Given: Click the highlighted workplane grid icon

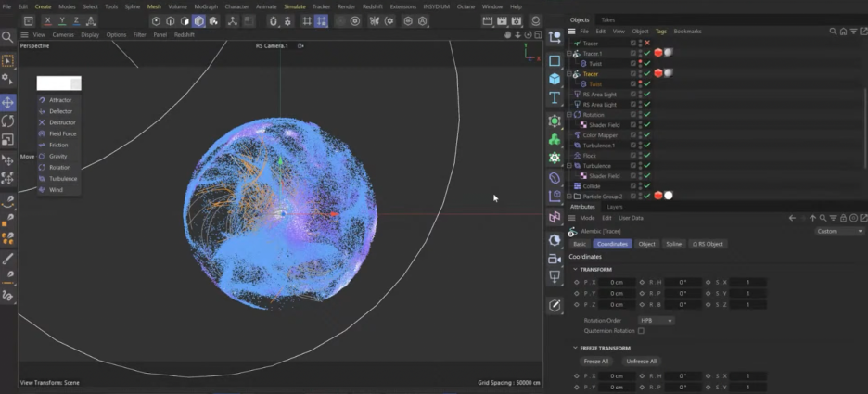Looking at the screenshot, I should pos(321,21).
